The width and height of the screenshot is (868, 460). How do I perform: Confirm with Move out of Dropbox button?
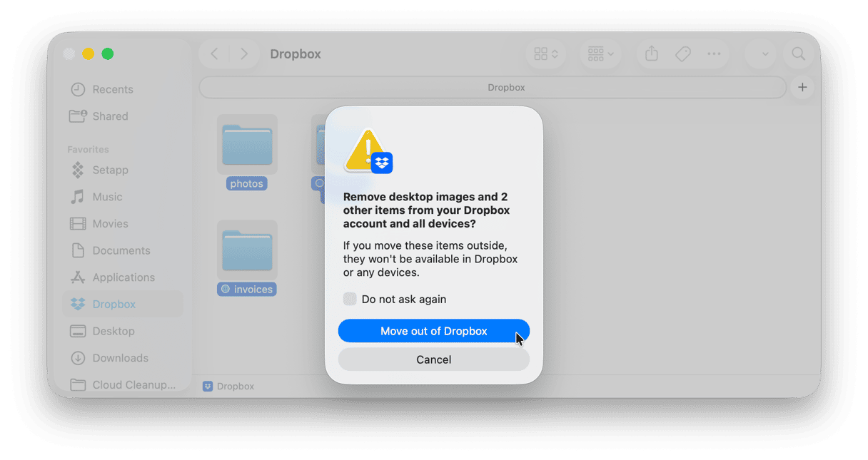click(x=433, y=331)
